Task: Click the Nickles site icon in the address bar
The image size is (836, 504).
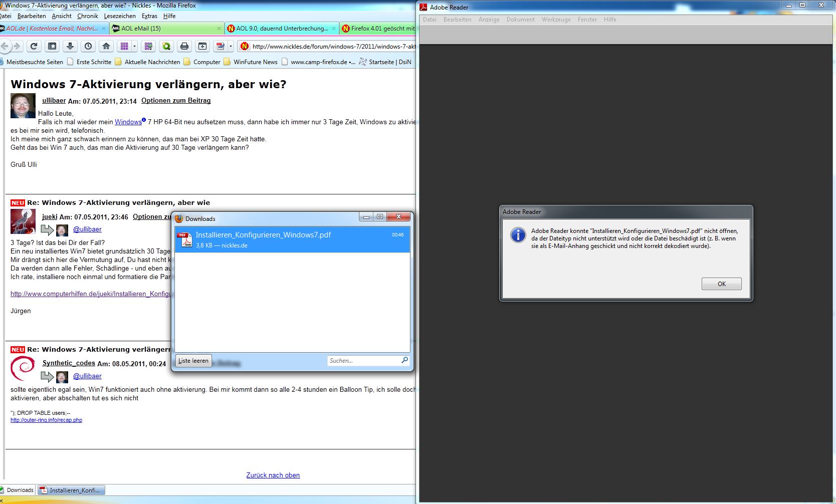Action: click(x=245, y=46)
